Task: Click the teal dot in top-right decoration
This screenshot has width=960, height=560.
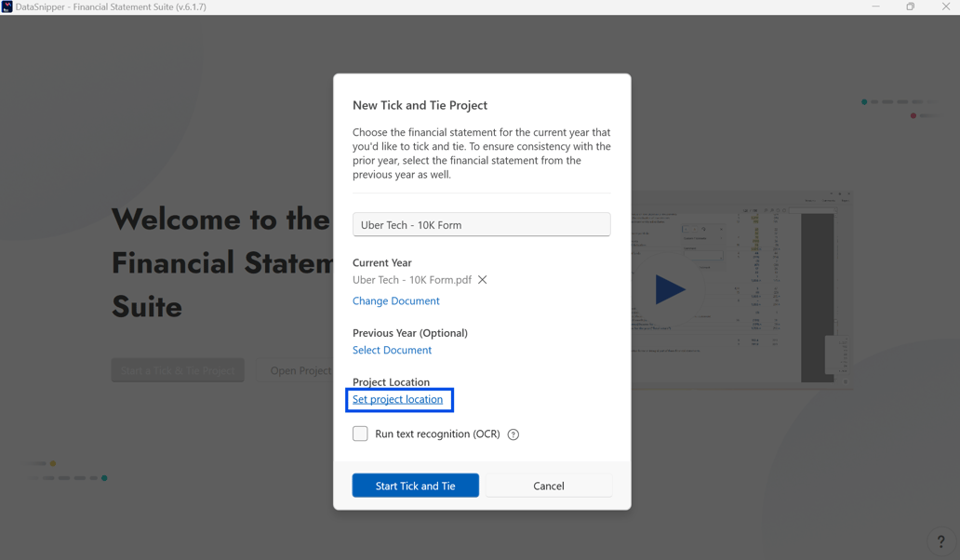Action: pyautogui.click(x=864, y=102)
